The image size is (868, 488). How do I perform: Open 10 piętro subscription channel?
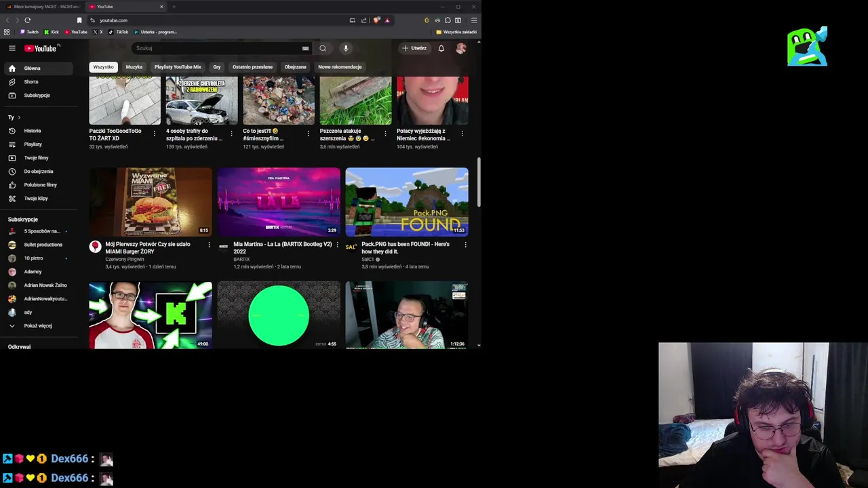pyautogui.click(x=39, y=258)
